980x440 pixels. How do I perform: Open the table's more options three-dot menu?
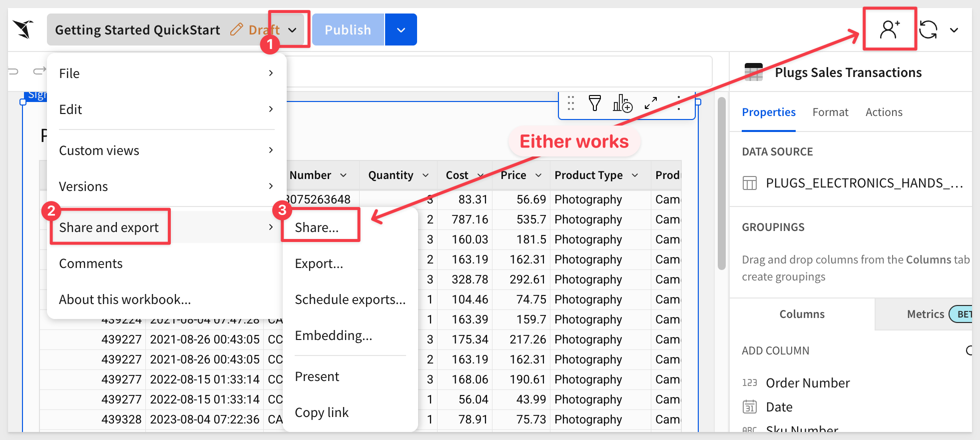679,103
